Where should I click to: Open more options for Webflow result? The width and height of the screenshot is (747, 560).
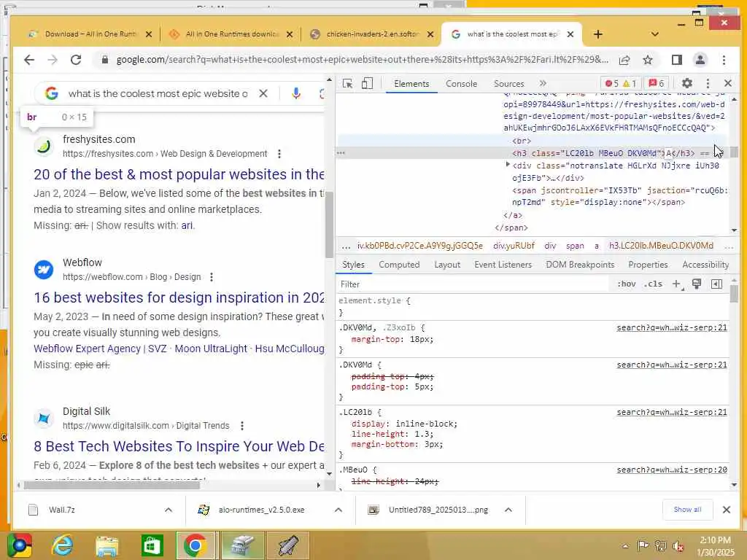coord(212,277)
